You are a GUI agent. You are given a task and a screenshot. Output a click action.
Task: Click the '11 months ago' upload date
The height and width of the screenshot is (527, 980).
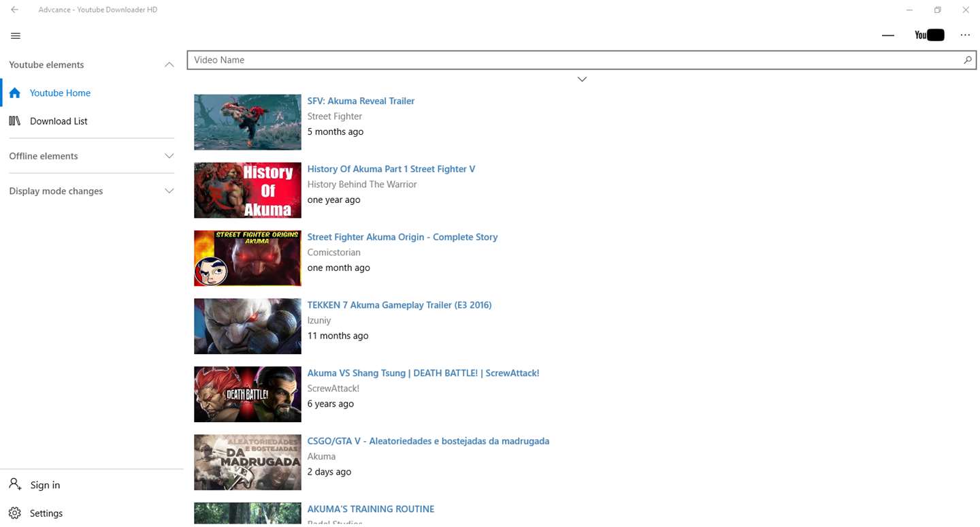click(338, 336)
